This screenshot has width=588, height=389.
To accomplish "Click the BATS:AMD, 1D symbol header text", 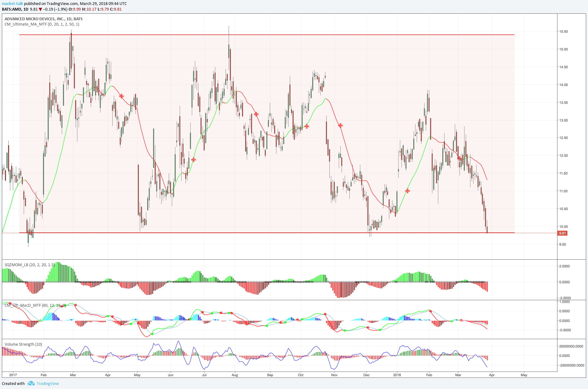I will 15,9.
